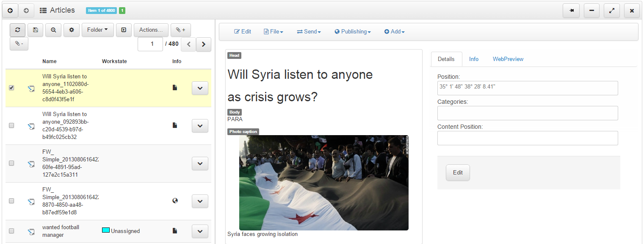The width and height of the screenshot is (644, 244).
Task: Click article type icon for FW_Simple 60fe-4891 row
Action: click(31, 164)
